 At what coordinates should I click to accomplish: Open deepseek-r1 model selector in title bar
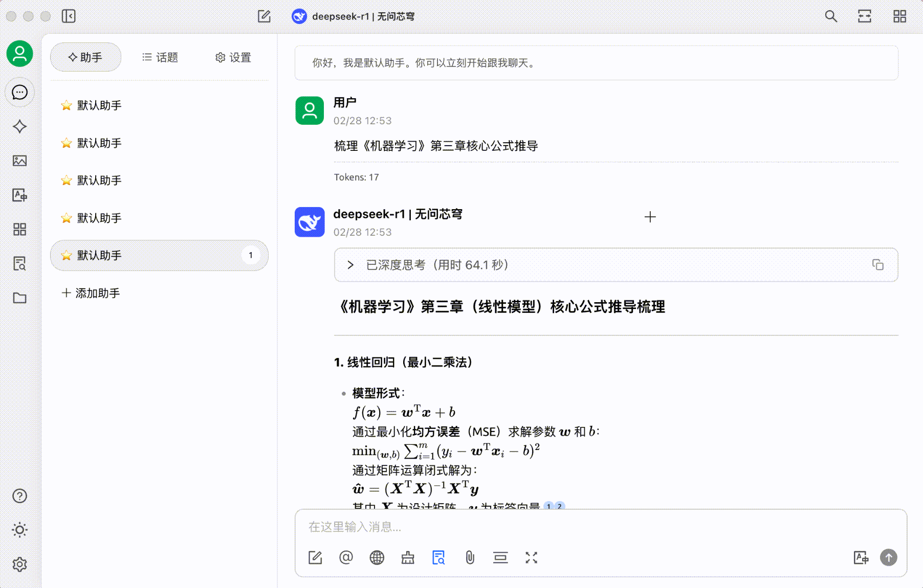click(354, 16)
